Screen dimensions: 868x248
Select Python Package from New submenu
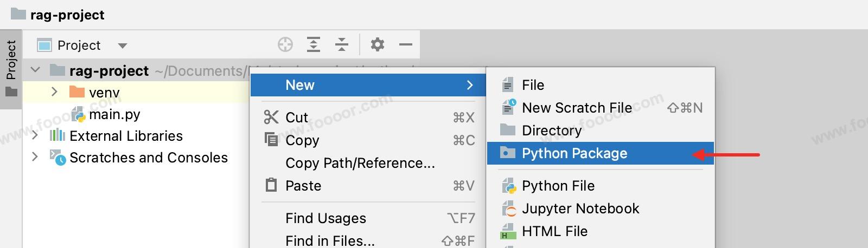574,153
